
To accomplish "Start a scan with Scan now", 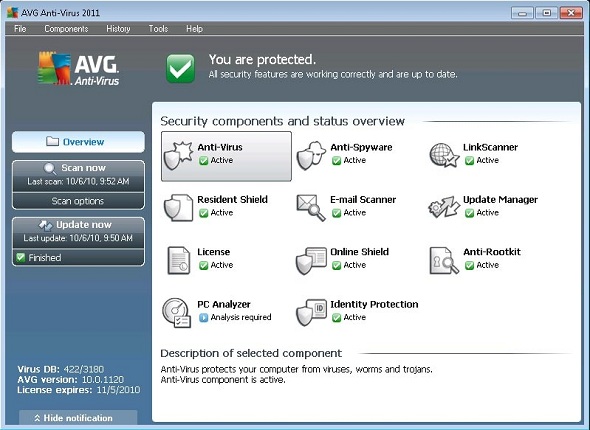I will click(78, 176).
